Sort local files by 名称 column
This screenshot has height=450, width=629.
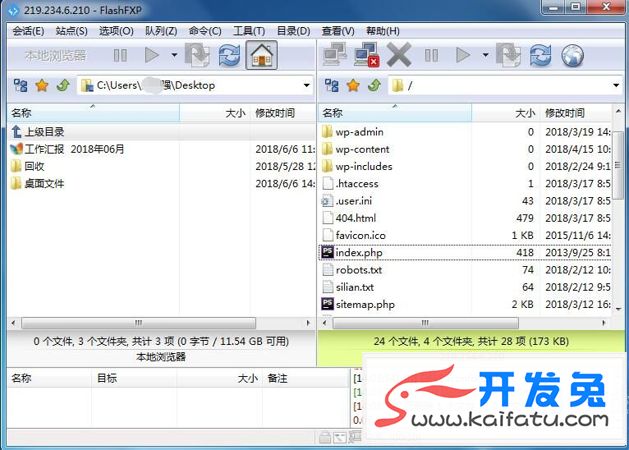(x=93, y=113)
